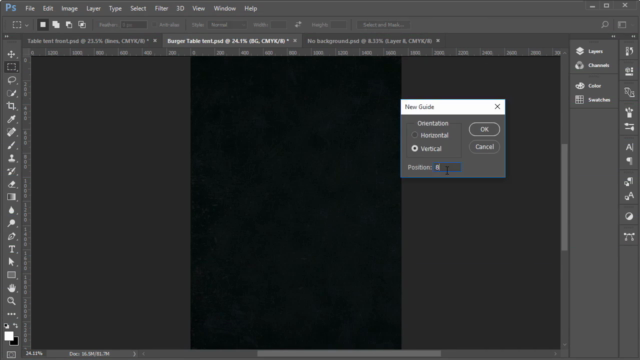The image size is (640, 360).
Task: Select the History Brush tool
Action: (11, 171)
